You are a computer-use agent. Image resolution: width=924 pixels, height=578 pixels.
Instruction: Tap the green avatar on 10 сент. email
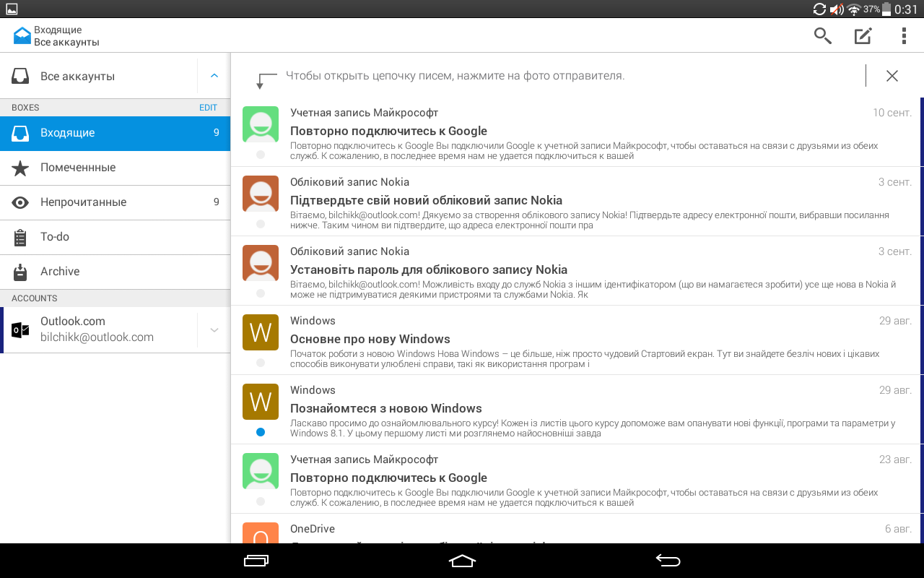pos(261,124)
